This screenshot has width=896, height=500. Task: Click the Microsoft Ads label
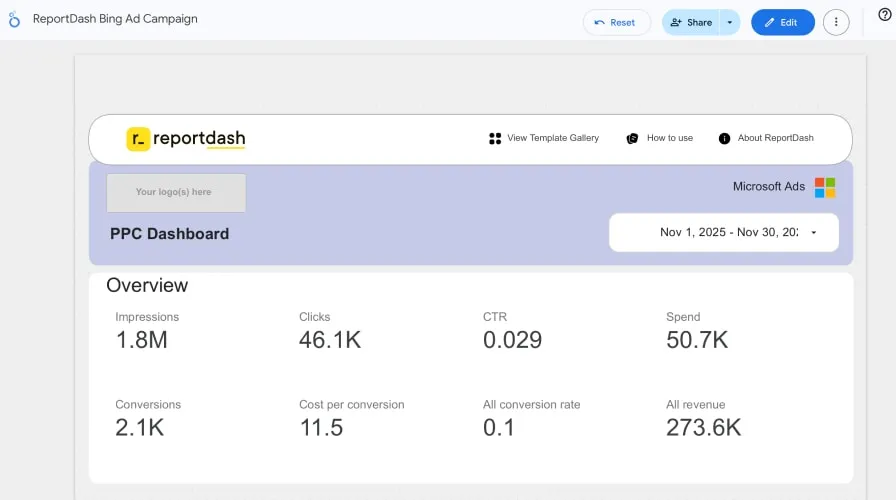click(769, 186)
